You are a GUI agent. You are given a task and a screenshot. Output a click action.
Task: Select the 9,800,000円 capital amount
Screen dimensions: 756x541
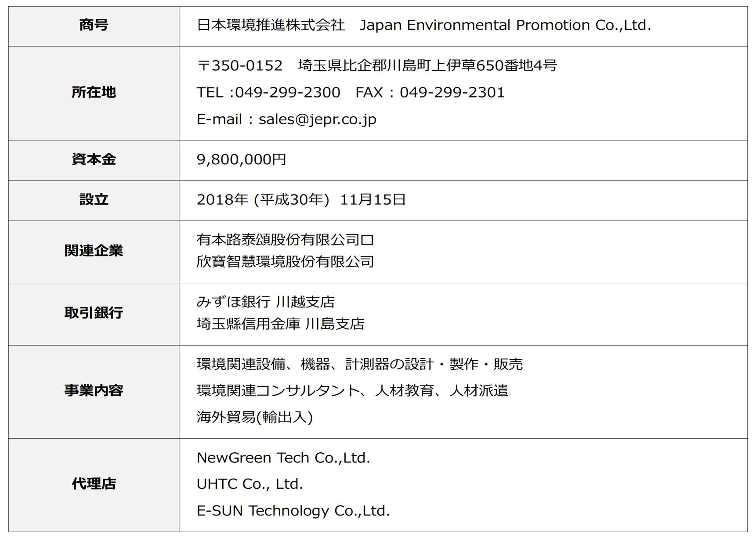(241, 159)
